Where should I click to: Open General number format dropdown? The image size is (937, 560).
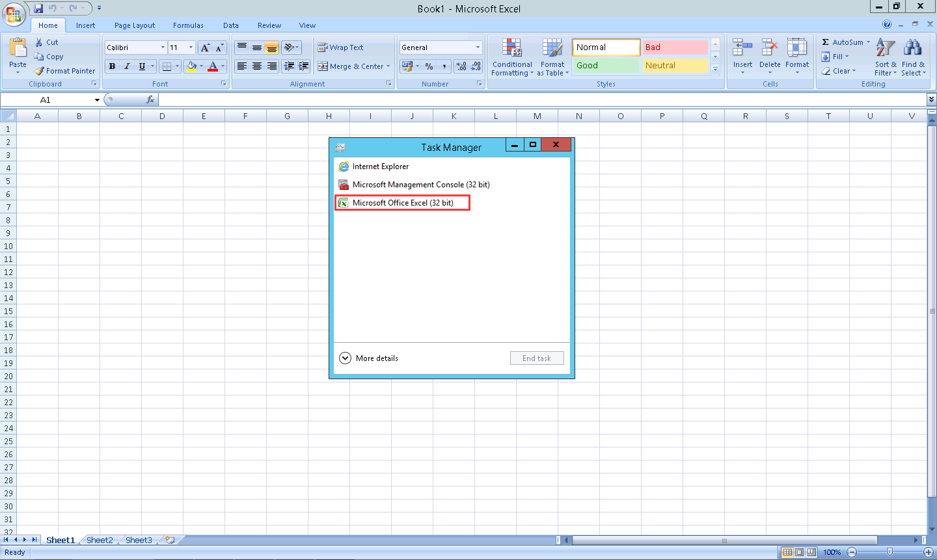pos(478,47)
